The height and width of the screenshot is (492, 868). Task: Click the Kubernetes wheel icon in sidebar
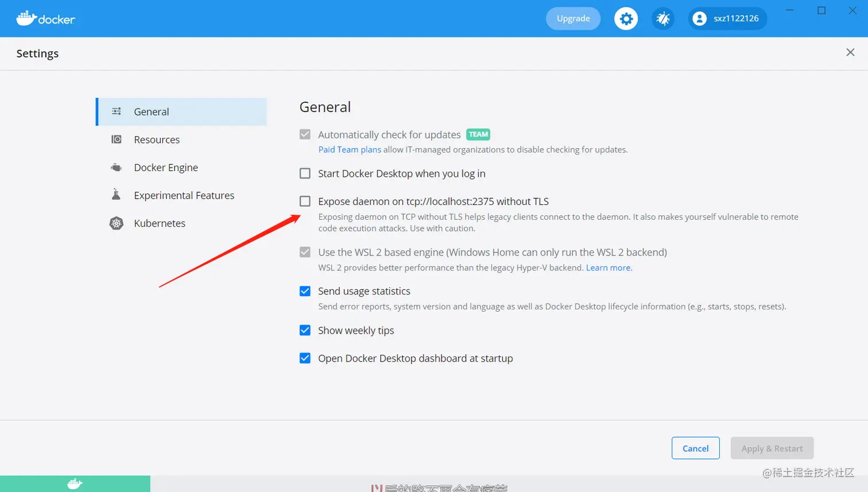[117, 223]
